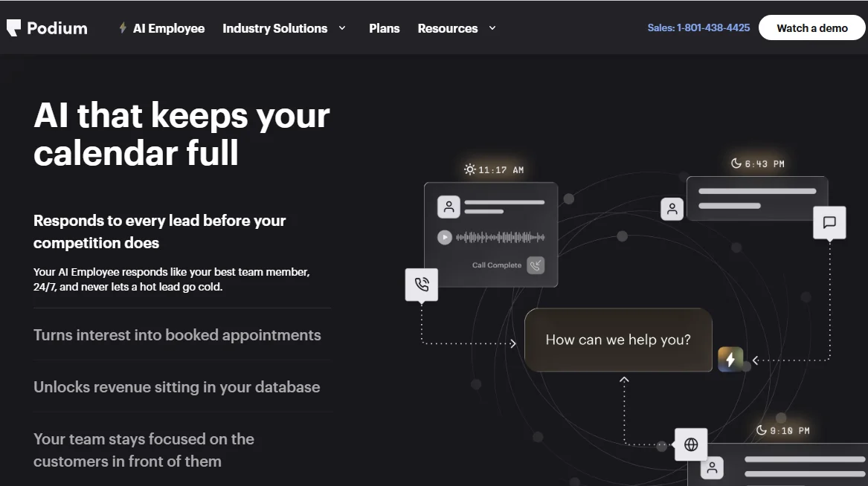
Task: Click the Your AI Employee responds description text
Action: pyautogui.click(x=172, y=279)
